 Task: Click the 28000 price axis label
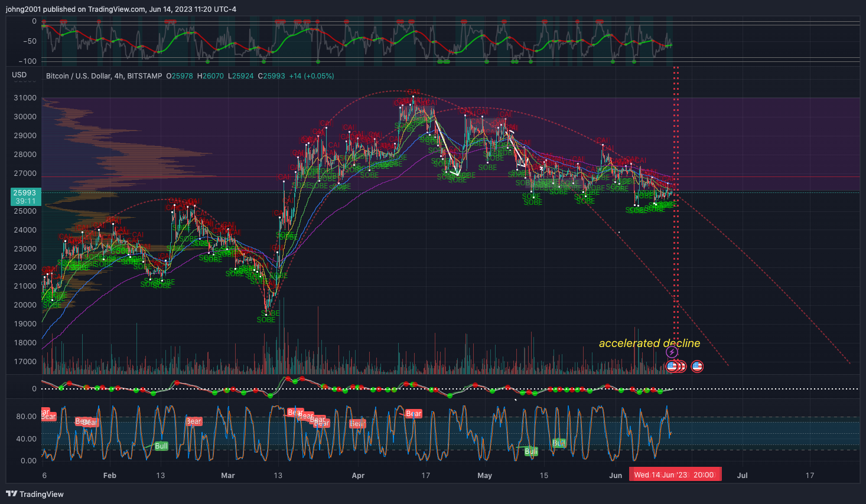[x=25, y=155]
